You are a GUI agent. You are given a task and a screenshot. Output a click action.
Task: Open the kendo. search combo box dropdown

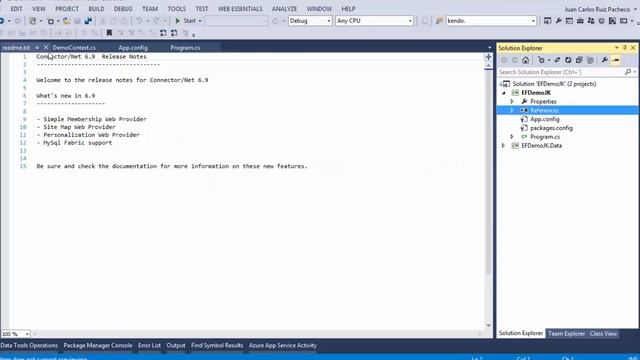[533, 21]
